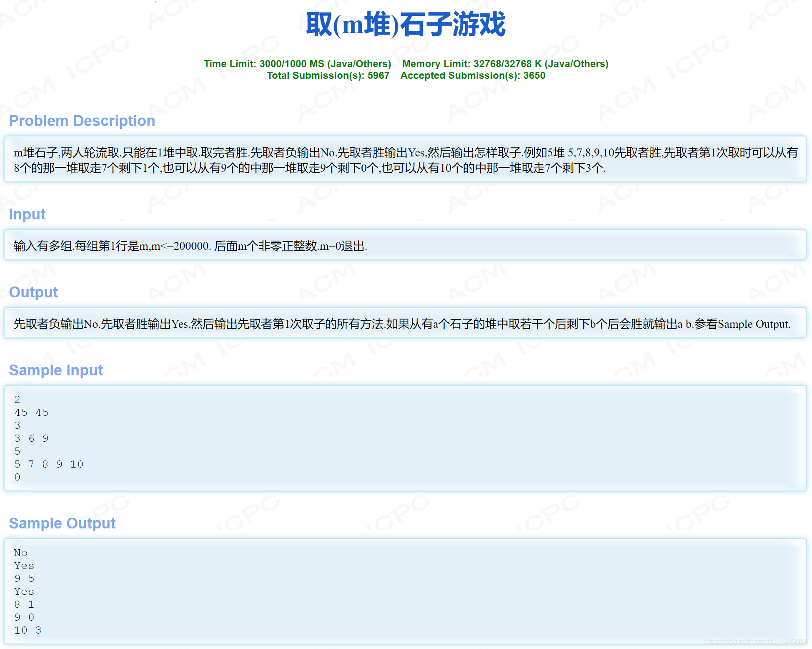
Task: Click the problem description paragraph box
Action: point(405,160)
